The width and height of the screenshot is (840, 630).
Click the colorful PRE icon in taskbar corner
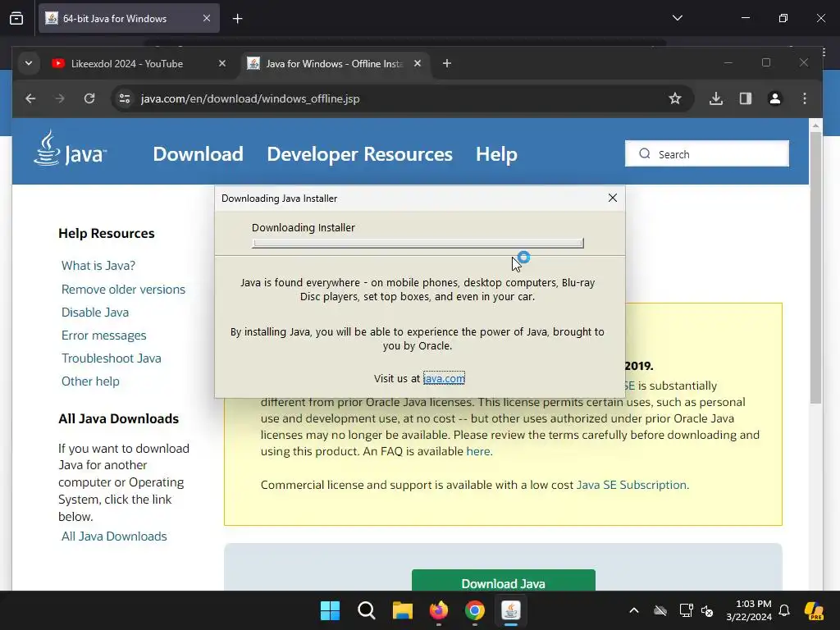[x=814, y=610]
